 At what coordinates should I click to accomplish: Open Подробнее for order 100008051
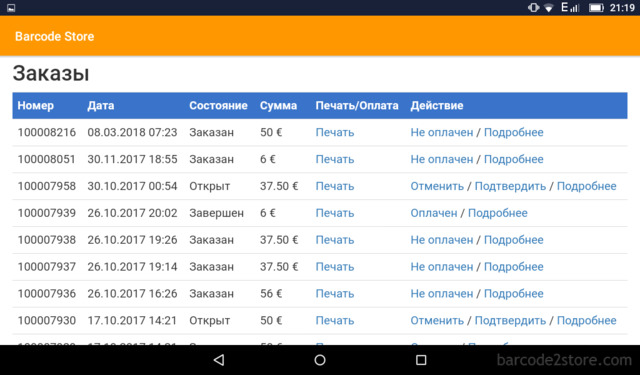click(x=513, y=159)
